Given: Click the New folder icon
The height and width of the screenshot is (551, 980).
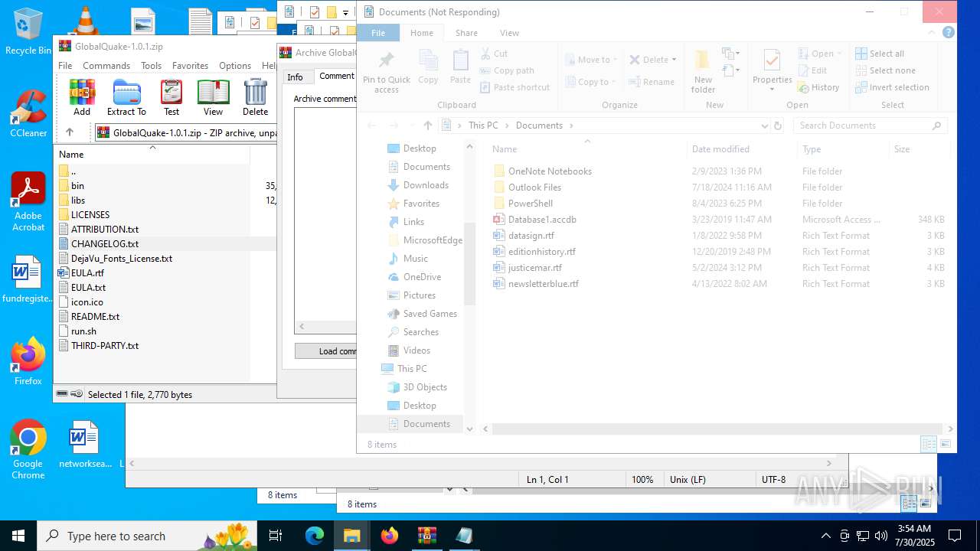Looking at the screenshot, I should [703, 71].
